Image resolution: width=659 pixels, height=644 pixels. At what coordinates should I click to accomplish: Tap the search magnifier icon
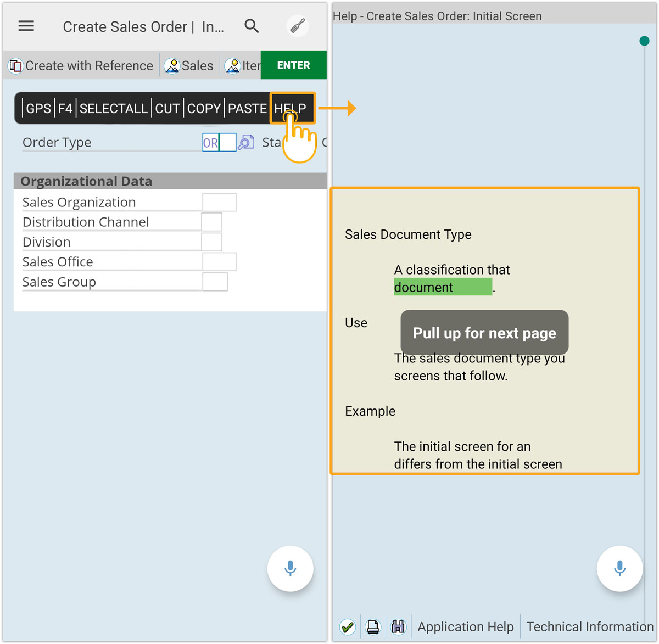252,26
